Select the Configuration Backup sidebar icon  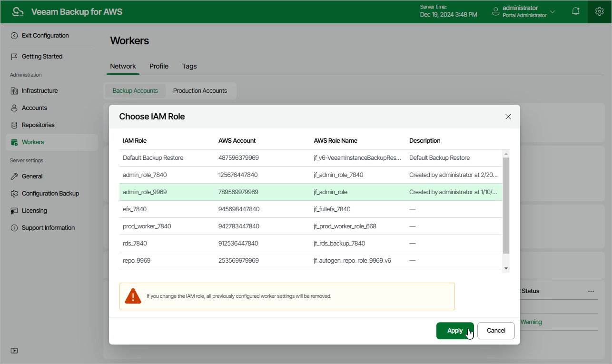[x=14, y=194]
